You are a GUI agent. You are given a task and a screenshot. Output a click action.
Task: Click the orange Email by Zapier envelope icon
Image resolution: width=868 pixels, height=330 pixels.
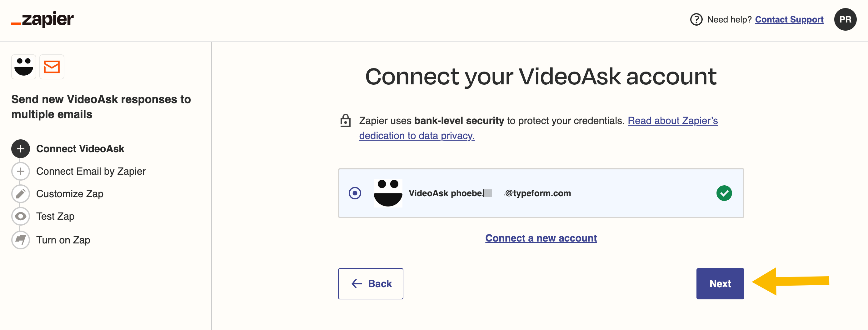click(x=52, y=67)
